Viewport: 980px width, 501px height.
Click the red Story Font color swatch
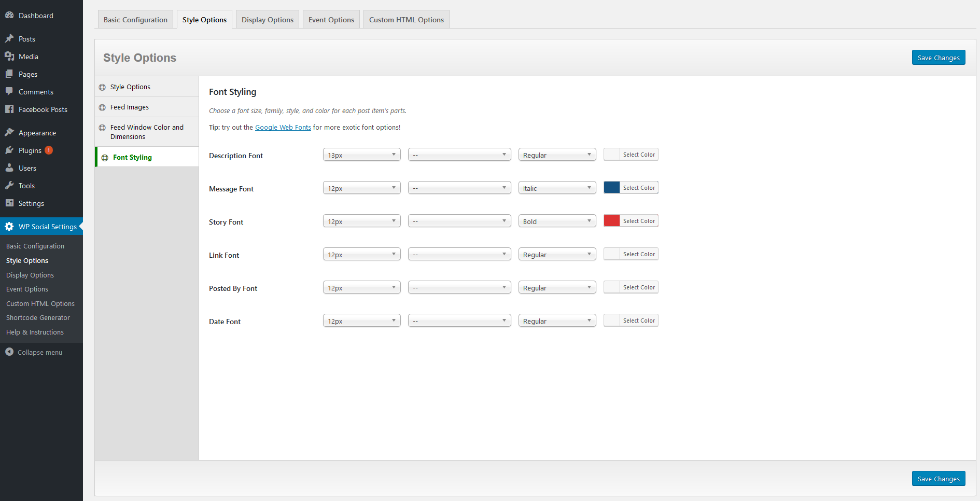point(612,221)
